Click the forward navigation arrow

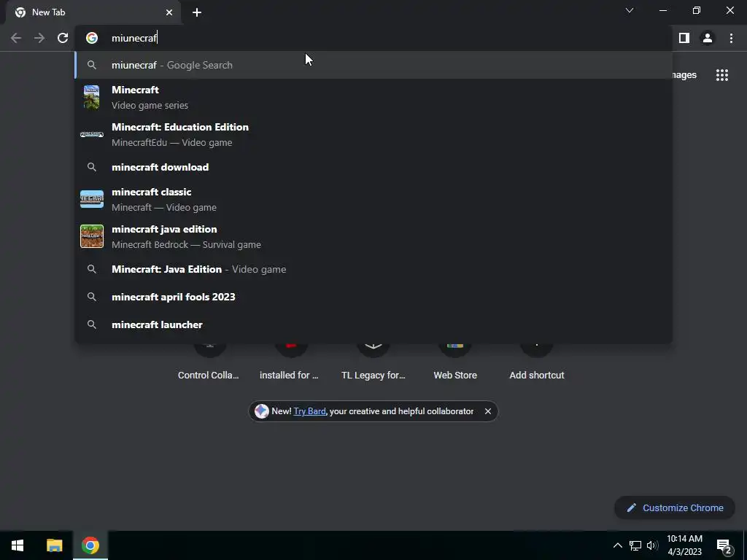pyautogui.click(x=39, y=38)
